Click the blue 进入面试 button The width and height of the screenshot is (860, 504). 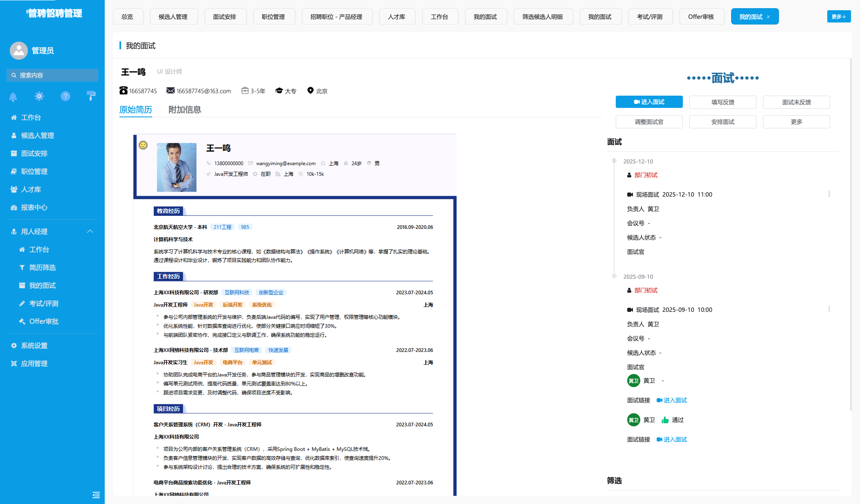(649, 102)
